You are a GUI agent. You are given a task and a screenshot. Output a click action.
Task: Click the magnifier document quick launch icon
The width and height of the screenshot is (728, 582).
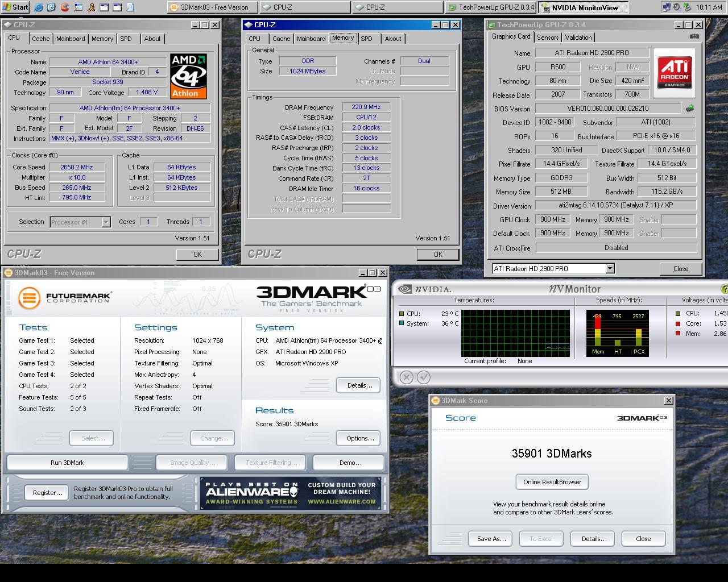click(130, 7)
